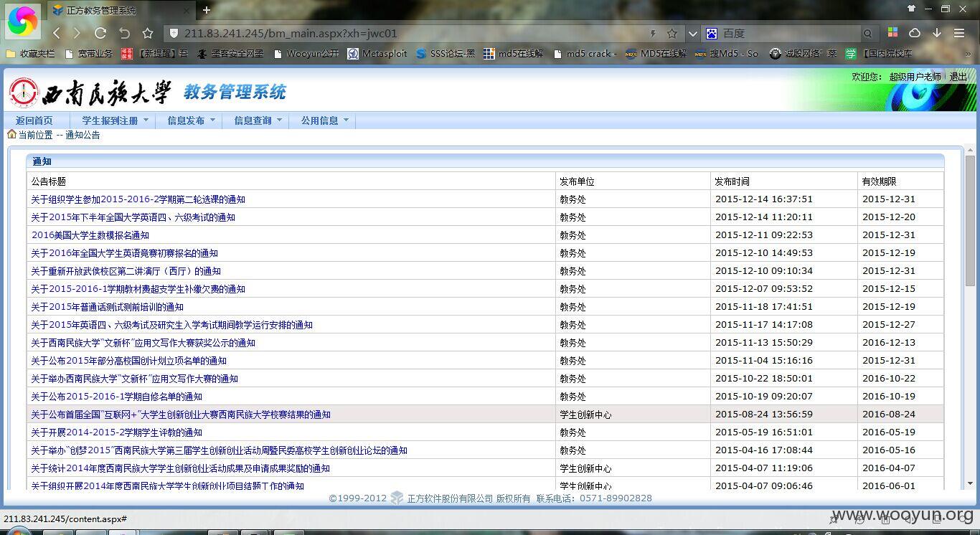980x535 pixels.
Task: Click the star icon left of address bar
Action: (148, 33)
